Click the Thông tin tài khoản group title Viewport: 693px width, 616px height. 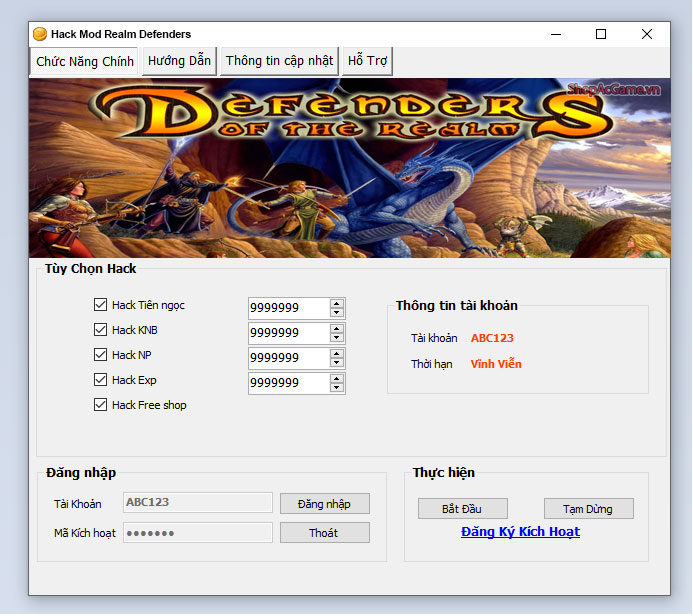point(457,306)
